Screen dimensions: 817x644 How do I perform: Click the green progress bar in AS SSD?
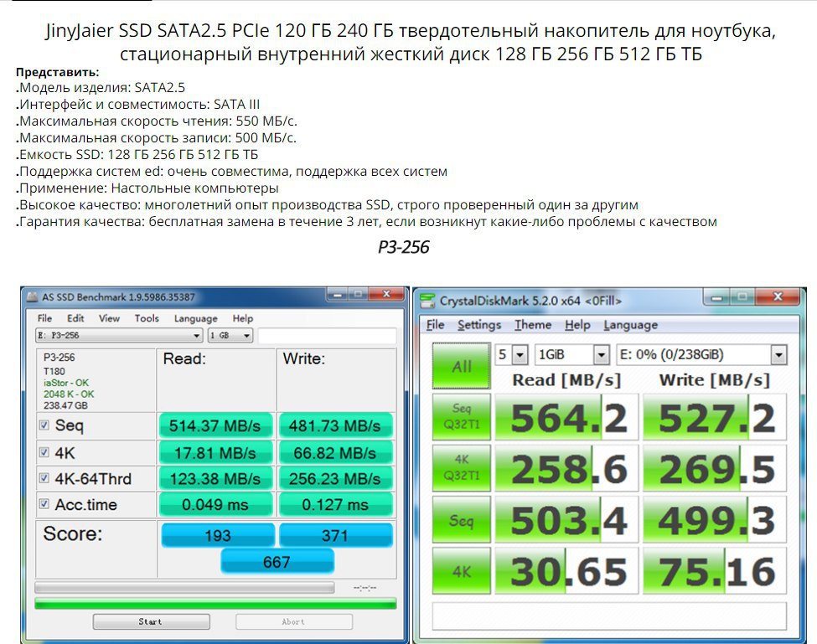point(215,604)
